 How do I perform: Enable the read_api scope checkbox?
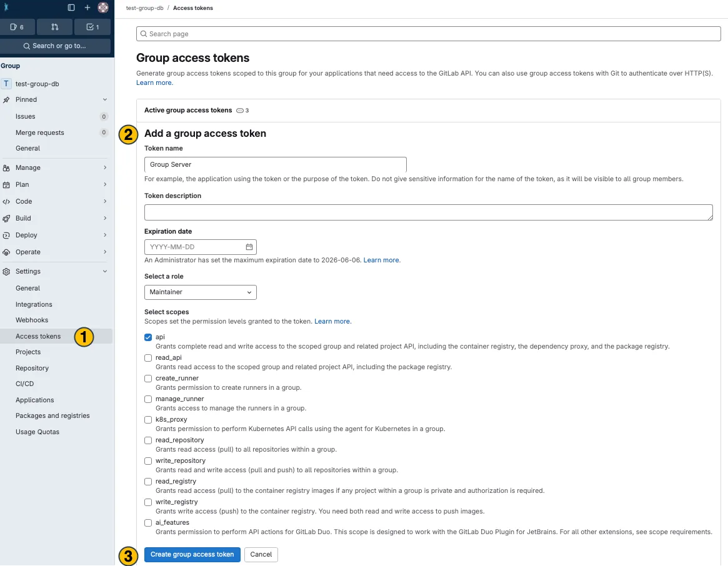pos(148,358)
